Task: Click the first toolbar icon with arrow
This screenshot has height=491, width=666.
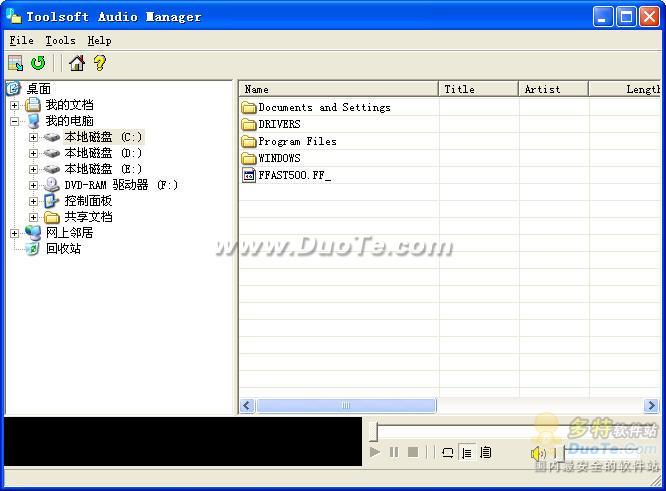Action: coord(15,63)
